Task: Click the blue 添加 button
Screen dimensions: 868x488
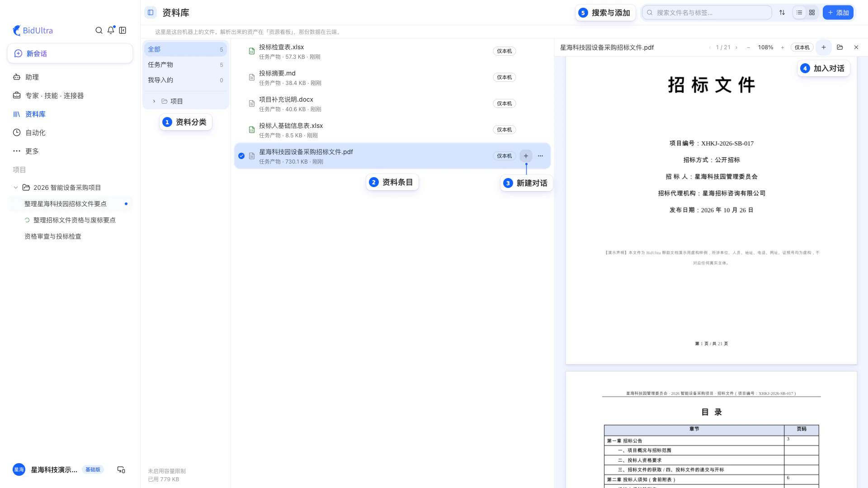Action: 838,13
